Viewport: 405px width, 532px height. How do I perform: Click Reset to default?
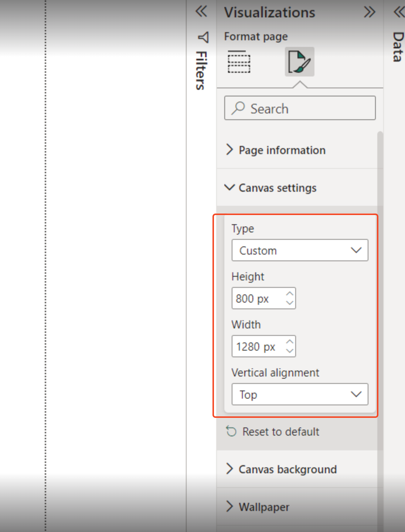click(x=280, y=431)
